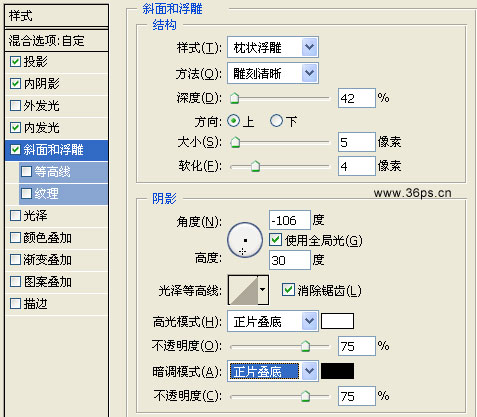
Task: Click the 光泽等高线 gloss contour thumbnail
Action: point(243,290)
